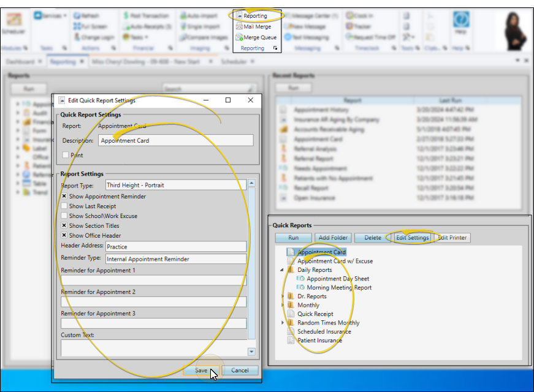Click the Quick Receipt document icon
Image resolution: width=534 pixels, height=392 pixels.
[291, 314]
